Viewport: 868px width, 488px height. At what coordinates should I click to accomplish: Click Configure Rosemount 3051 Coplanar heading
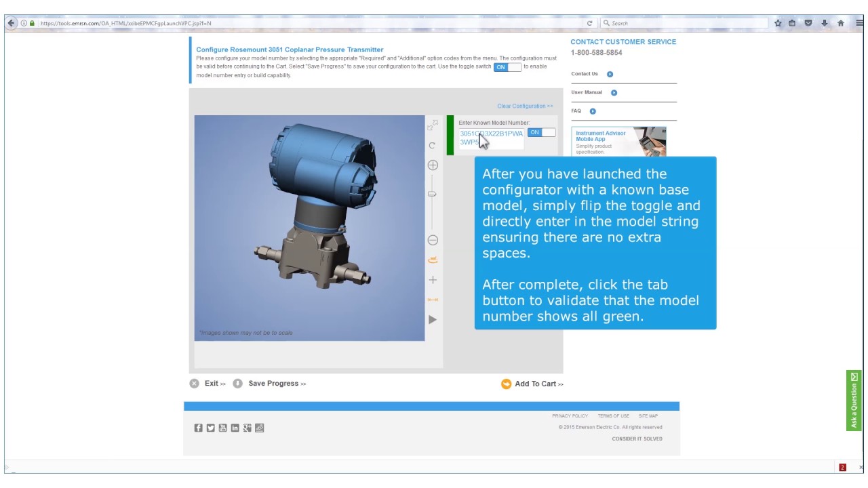[290, 49]
